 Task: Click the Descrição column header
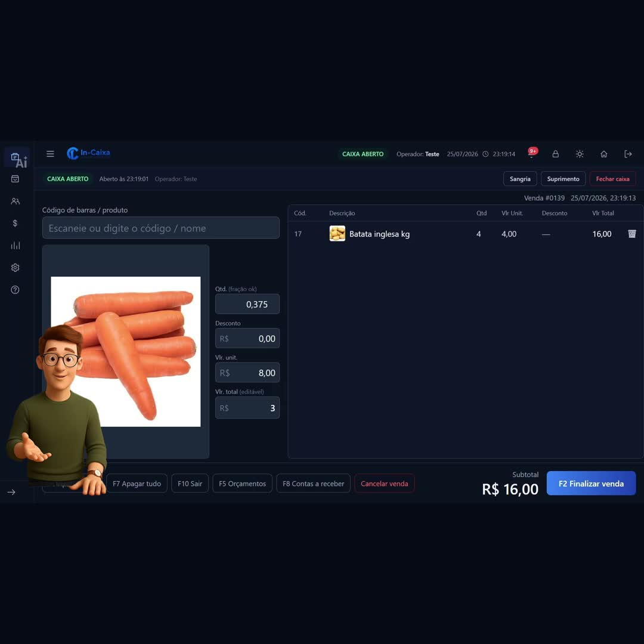coord(342,213)
